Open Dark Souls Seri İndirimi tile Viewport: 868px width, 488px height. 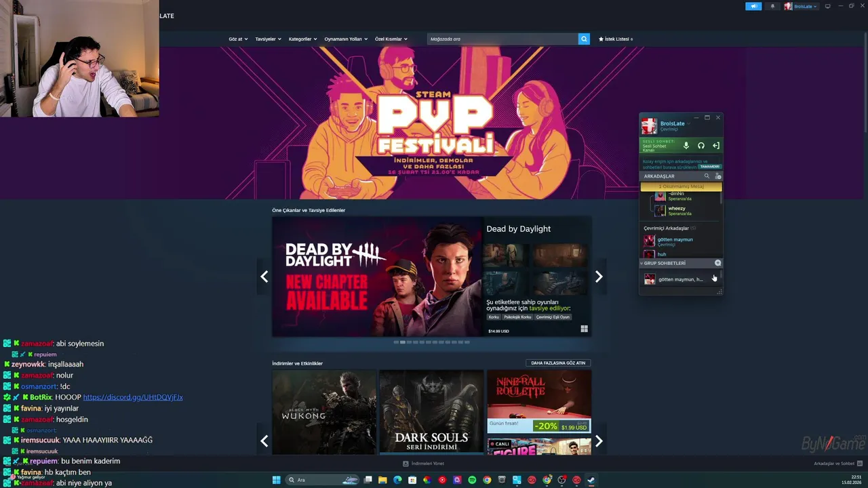pyautogui.click(x=431, y=412)
